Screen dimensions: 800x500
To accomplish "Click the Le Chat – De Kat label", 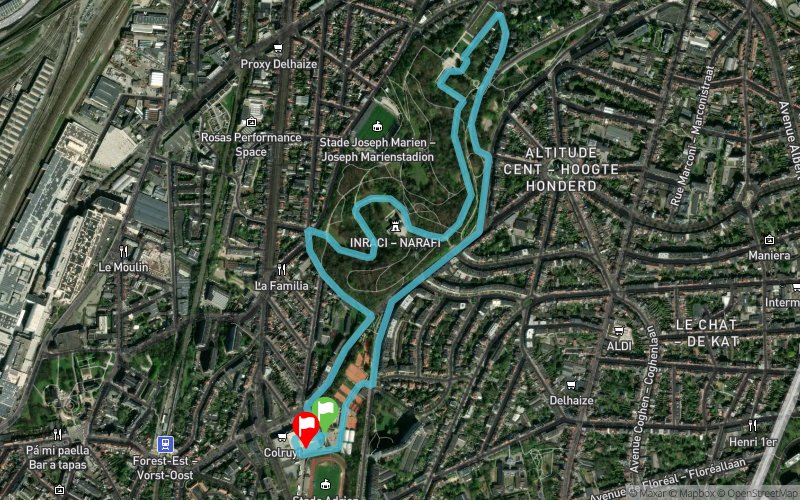I will 706,333.
